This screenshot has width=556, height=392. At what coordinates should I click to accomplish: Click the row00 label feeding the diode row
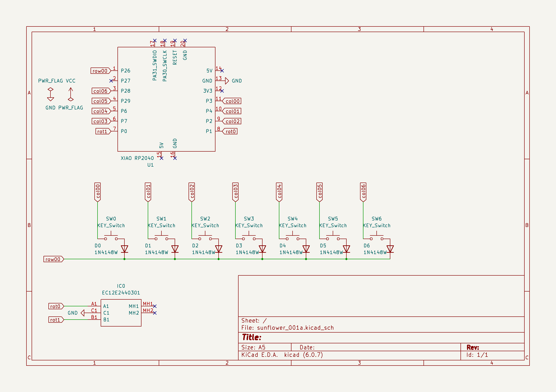[x=53, y=259]
